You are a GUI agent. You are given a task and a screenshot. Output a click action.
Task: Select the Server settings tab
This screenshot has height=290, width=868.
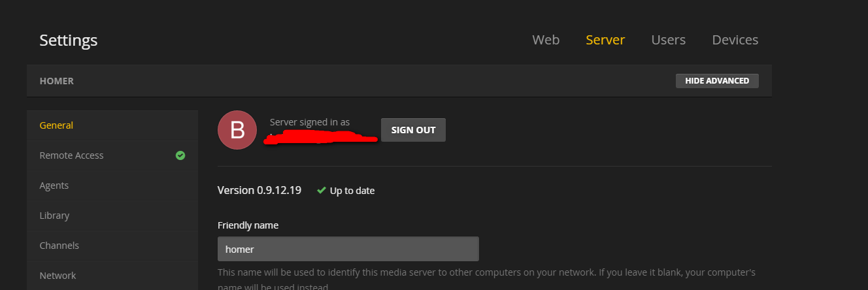[605, 40]
